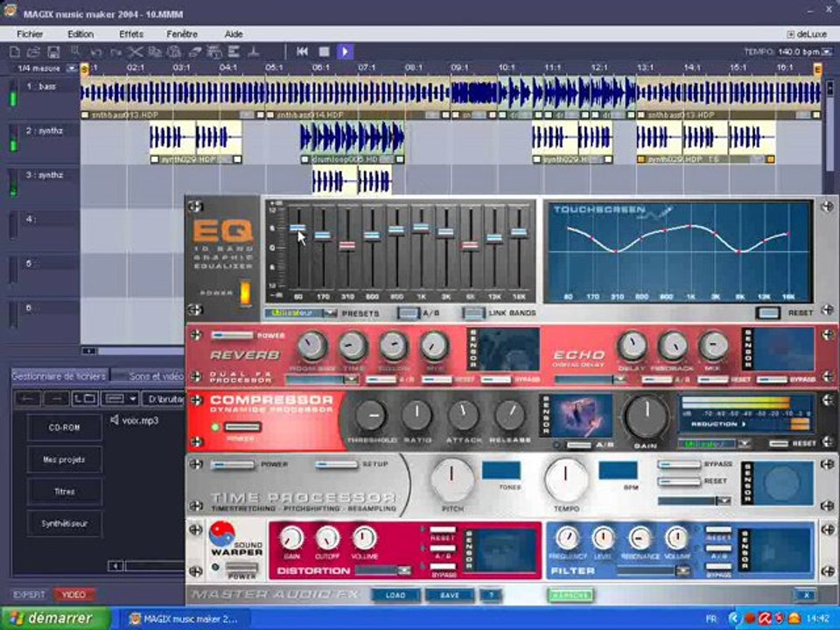Click the Time Processor Pitch knob
This screenshot has width=840, height=630.
[x=452, y=478]
